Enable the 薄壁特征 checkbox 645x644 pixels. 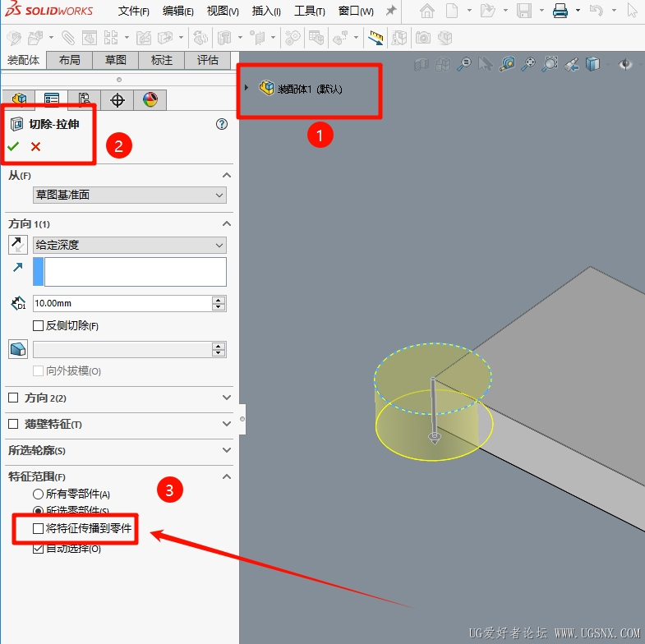point(13,424)
